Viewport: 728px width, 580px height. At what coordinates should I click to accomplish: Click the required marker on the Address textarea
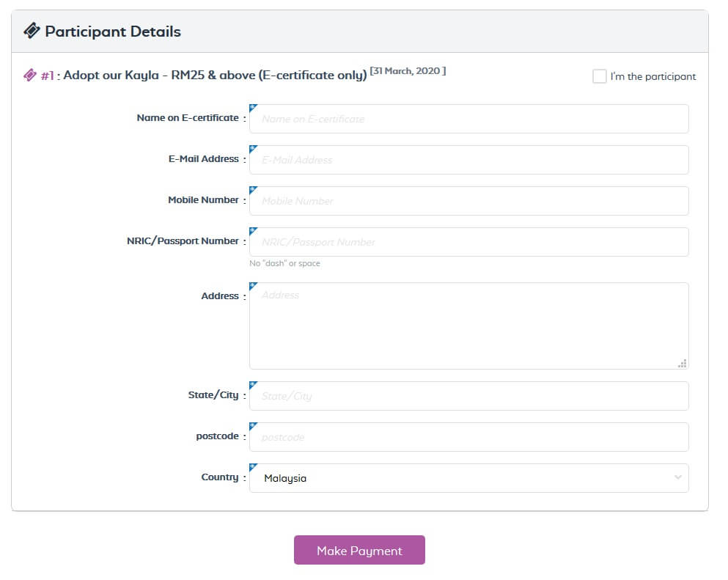pos(254,287)
